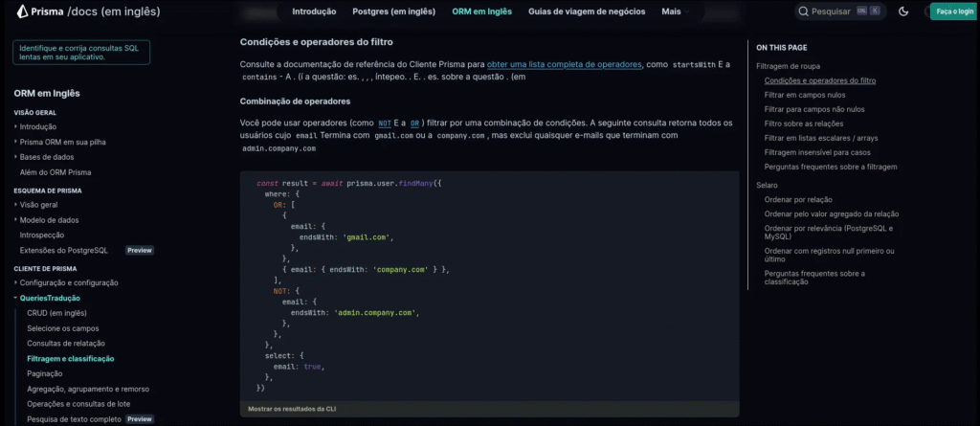Jump to Perguntas frequentes sobre a filtragem
The height and width of the screenshot is (426, 980).
click(831, 167)
